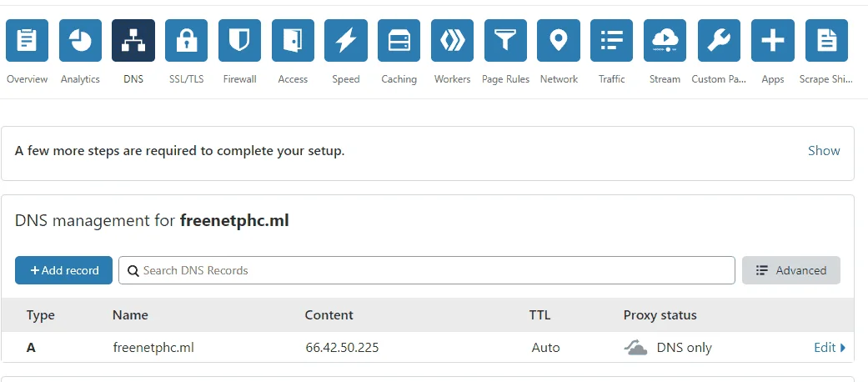Click the Analytics tab label

(80, 79)
